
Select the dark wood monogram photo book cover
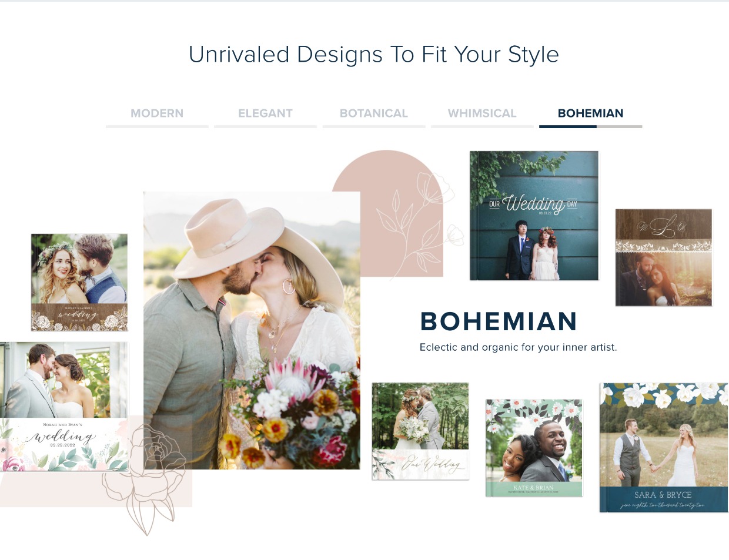tap(664, 257)
